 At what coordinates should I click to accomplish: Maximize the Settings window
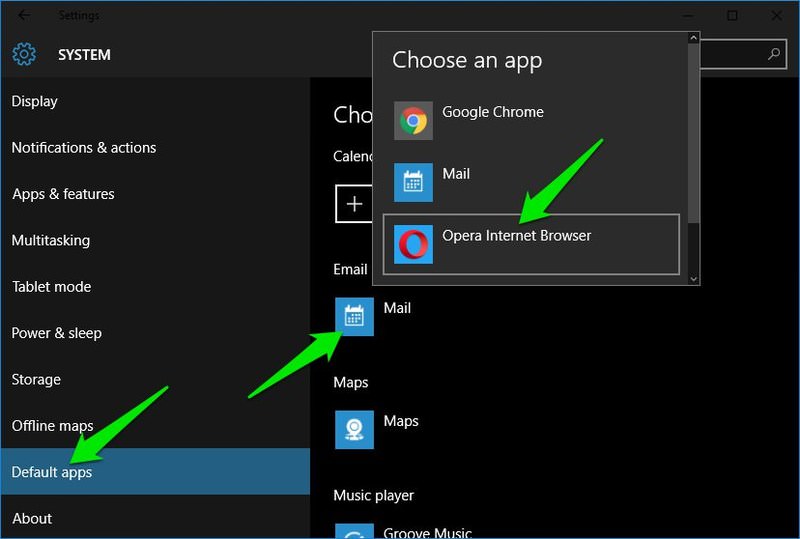coord(732,16)
